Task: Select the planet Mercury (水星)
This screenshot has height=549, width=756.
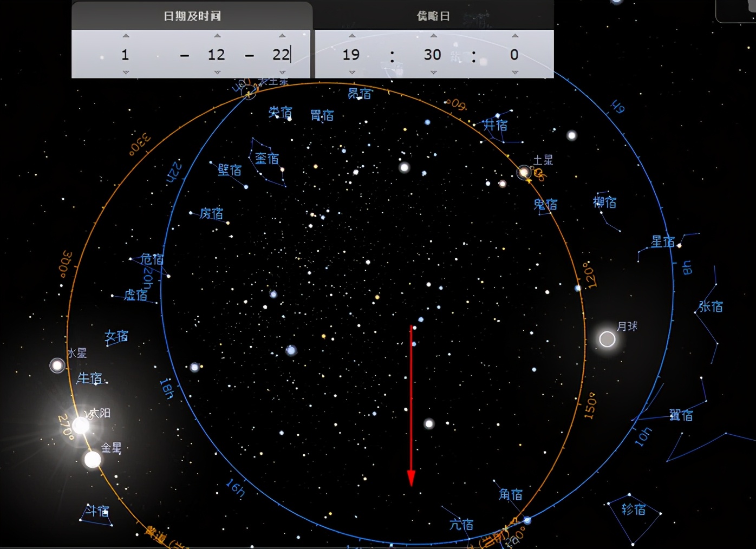Action: point(57,365)
